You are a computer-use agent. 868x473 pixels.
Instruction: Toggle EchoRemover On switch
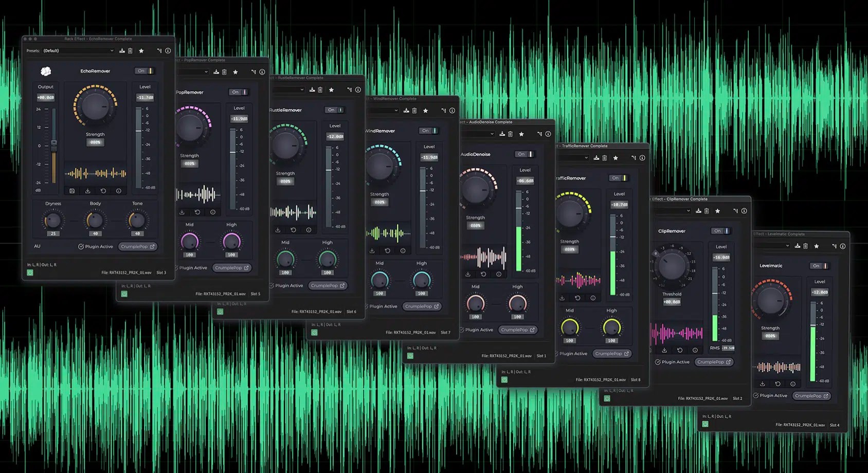pyautogui.click(x=146, y=71)
